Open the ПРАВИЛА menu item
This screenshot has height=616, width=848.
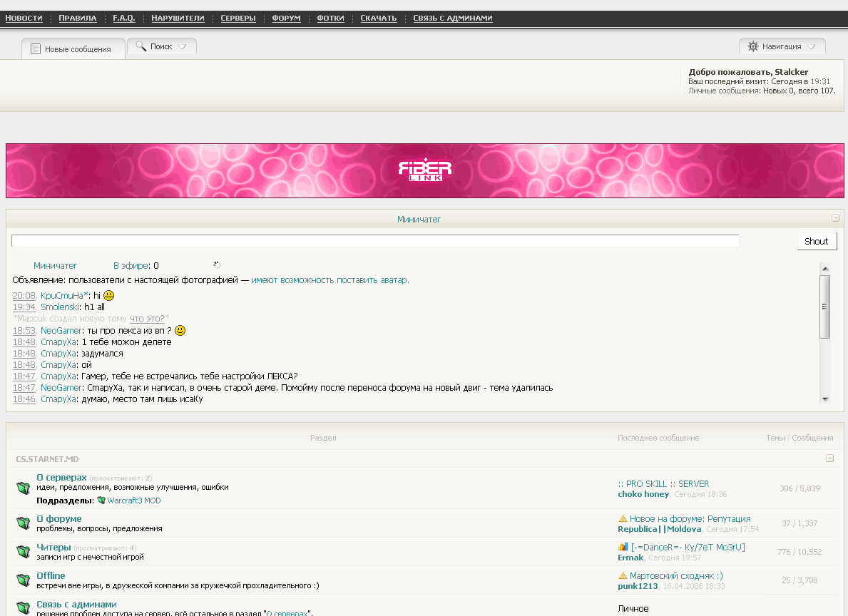[77, 18]
